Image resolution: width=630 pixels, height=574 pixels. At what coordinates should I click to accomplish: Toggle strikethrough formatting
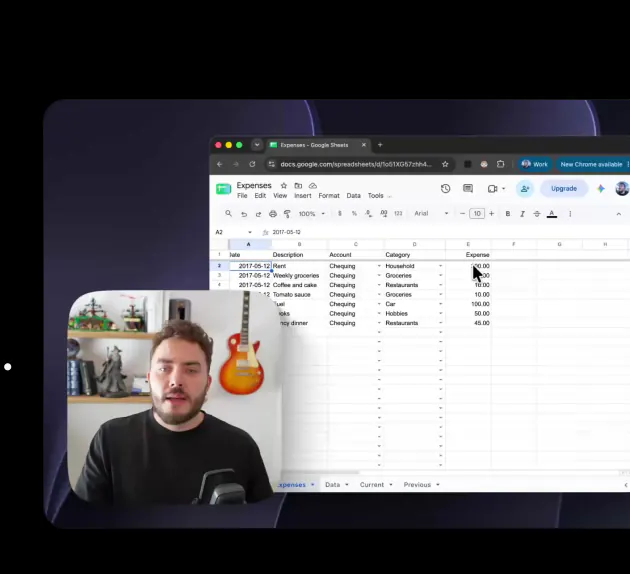pos(537,214)
